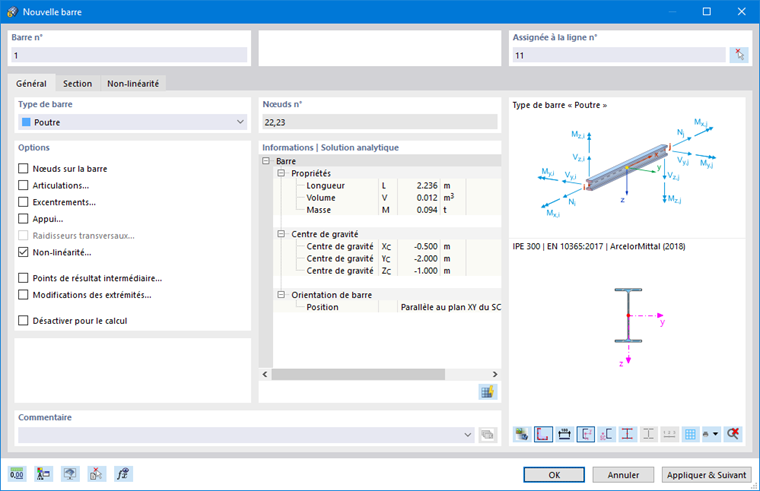
Task: Open the Type de barre Poutre dropdown
Action: [132, 122]
